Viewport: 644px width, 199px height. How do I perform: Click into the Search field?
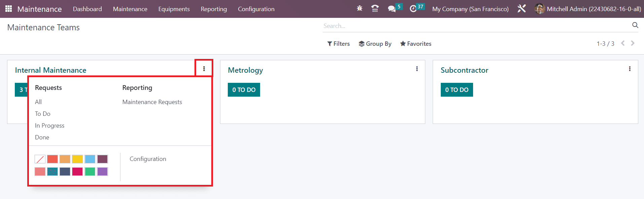point(476,26)
